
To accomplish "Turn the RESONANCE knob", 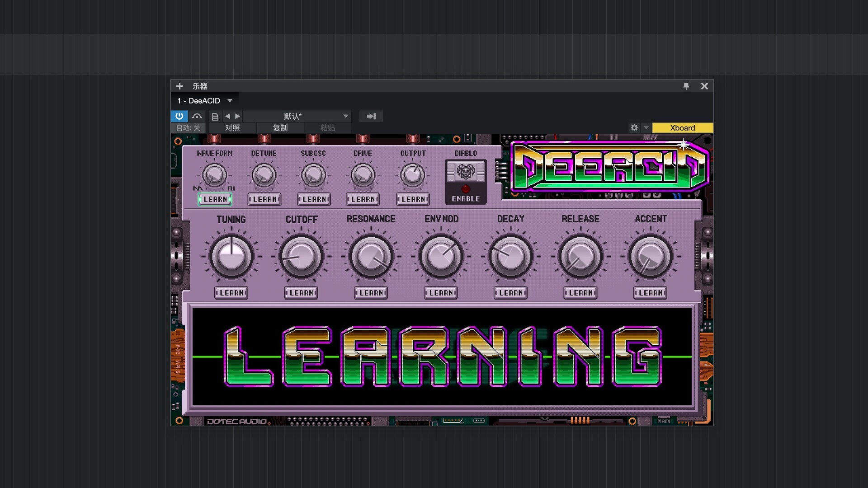I will click(x=371, y=256).
